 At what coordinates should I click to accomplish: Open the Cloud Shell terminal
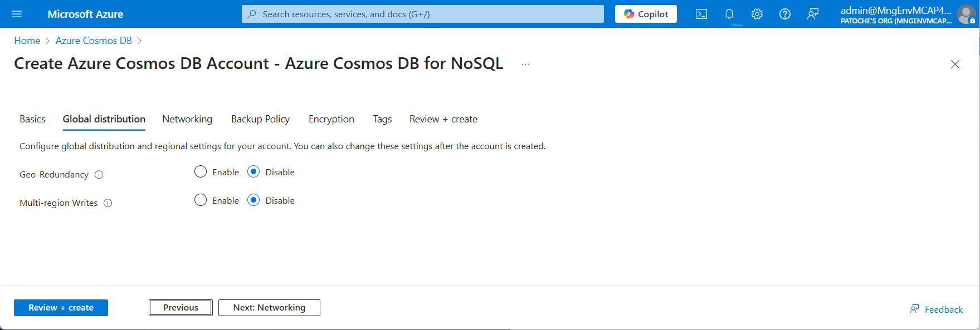(x=701, y=14)
